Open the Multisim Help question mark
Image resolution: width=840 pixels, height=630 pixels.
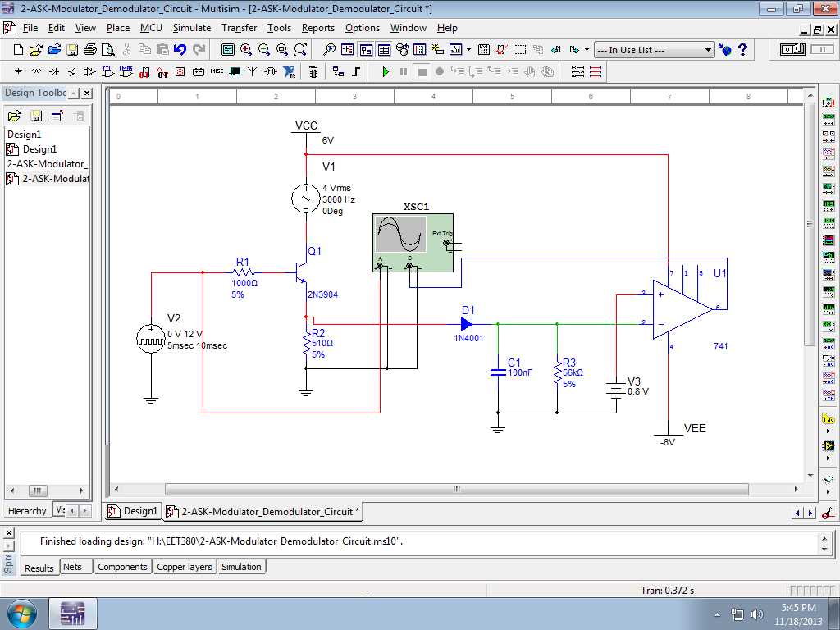pos(742,50)
